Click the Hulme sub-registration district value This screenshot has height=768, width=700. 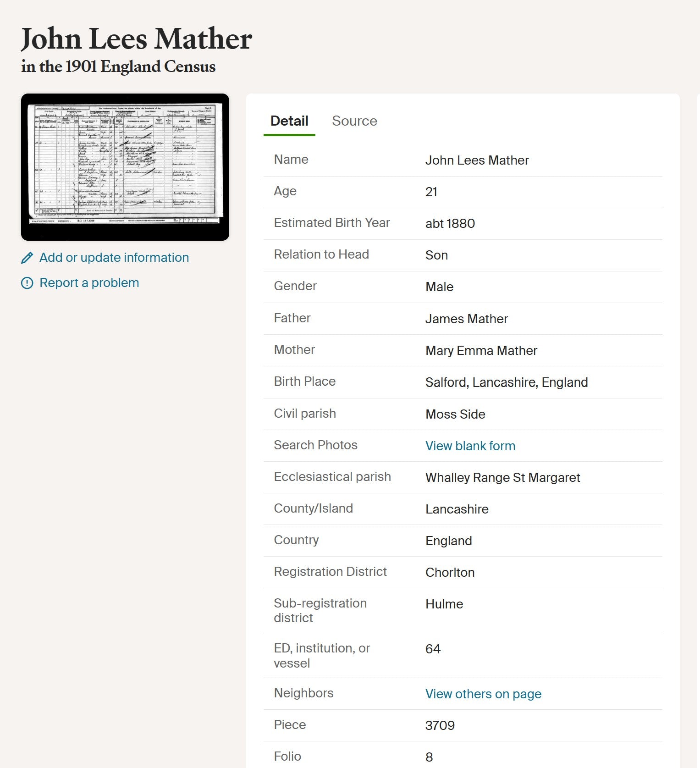pos(444,604)
